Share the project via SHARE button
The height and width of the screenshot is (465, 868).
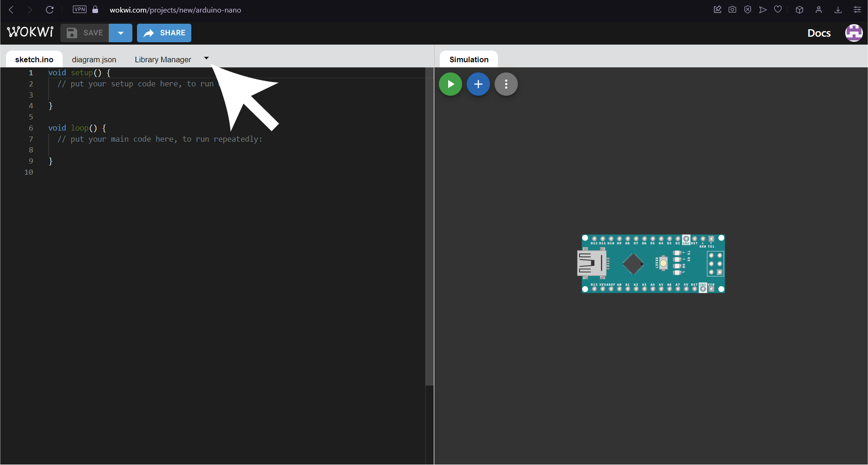point(164,33)
